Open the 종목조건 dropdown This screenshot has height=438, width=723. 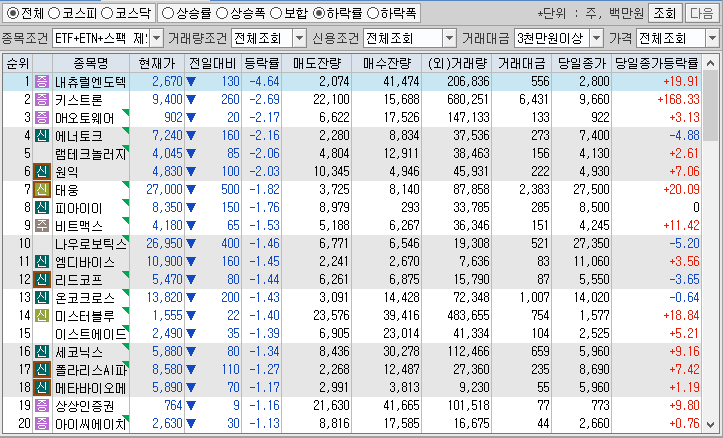156,38
